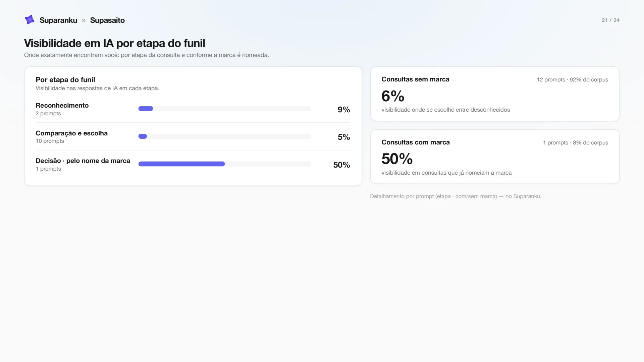Click the Supasaito brand name
This screenshot has height=362, width=644.
(107, 20)
